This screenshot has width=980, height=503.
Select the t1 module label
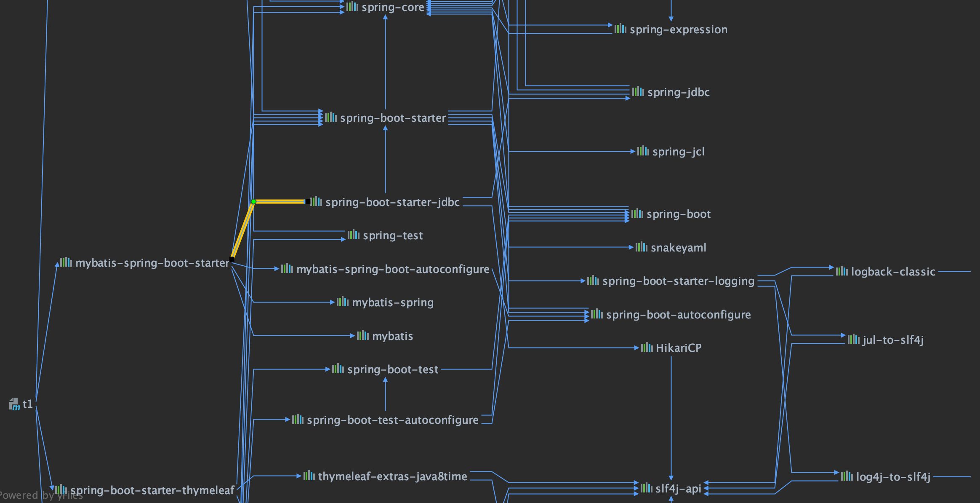(28, 404)
